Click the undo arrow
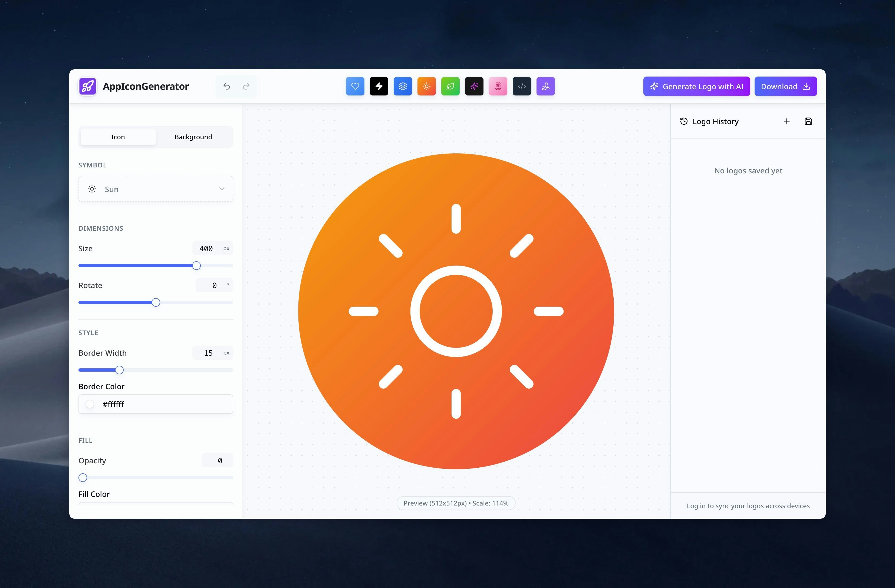Image resolution: width=895 pixels, height=588 pixels. coord(227,86)
